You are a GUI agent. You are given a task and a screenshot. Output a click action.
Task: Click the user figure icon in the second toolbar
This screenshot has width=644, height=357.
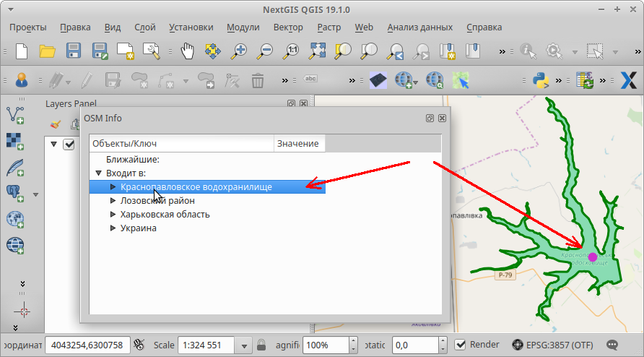click(22, 80)
